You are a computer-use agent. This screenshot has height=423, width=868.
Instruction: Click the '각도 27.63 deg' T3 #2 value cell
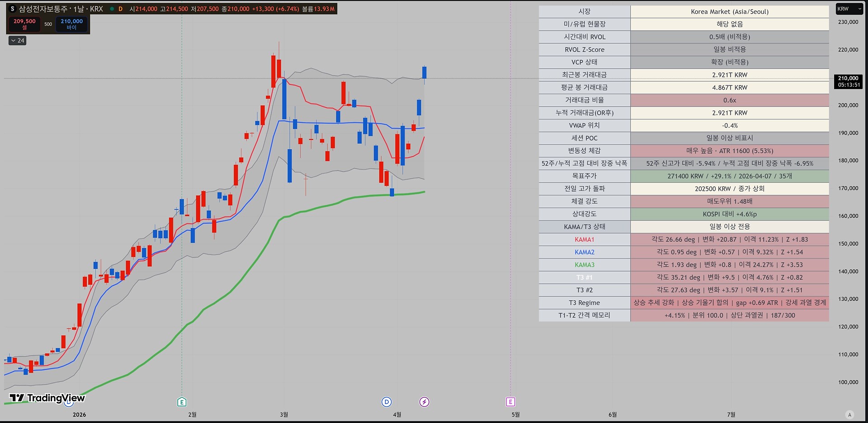click(730, 290)
